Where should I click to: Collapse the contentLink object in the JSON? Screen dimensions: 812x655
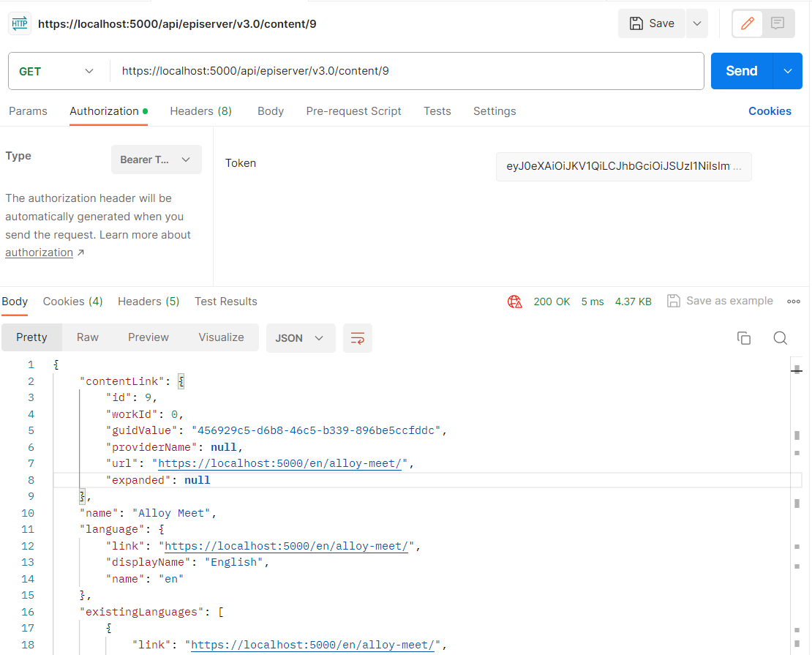pyautogui.click(x=180, y=381)
